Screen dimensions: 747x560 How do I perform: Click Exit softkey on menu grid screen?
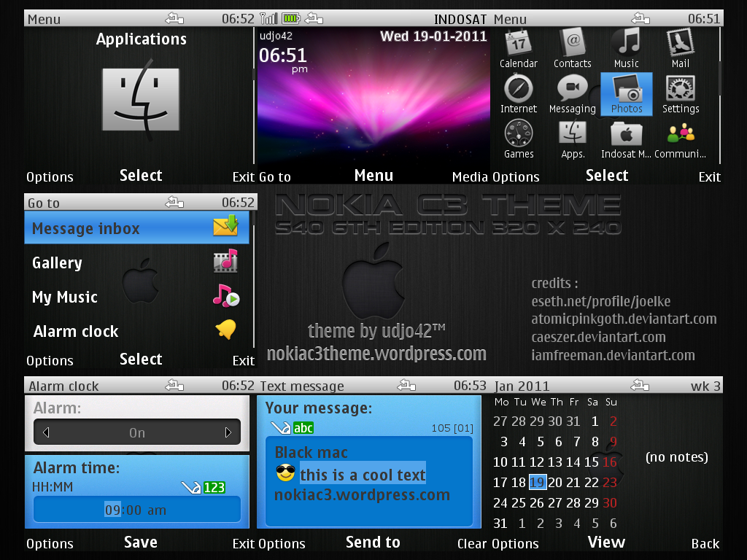click(x=709, y=177)
